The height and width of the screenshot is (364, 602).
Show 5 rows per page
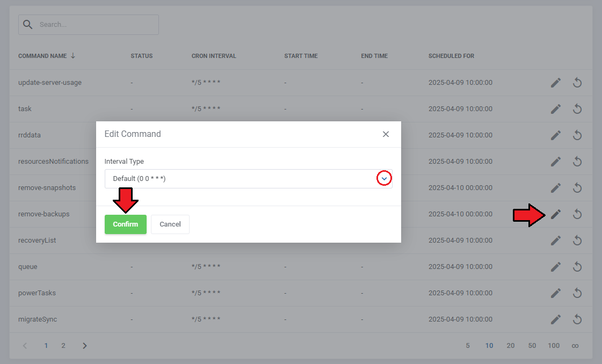(x=468, y=346)
